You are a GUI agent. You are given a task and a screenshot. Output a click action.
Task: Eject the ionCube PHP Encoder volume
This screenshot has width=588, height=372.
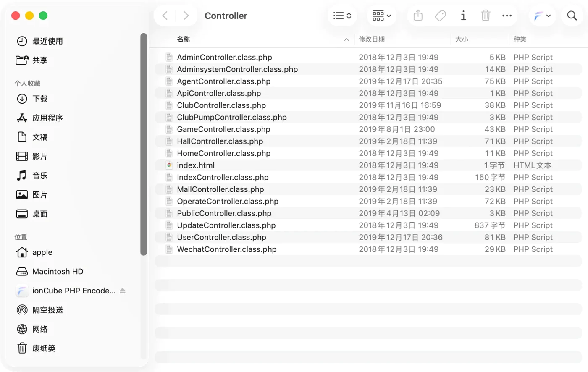(x=123, y=291)
